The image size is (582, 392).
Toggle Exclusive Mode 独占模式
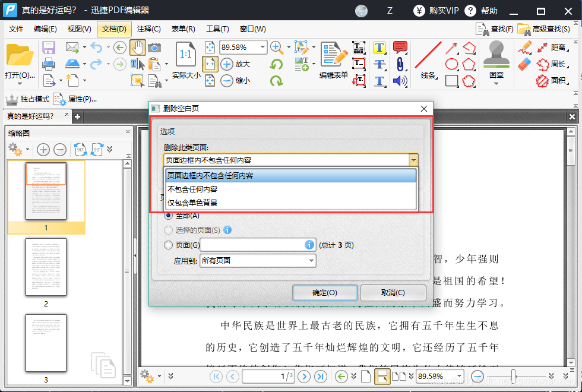click(27, 99)
